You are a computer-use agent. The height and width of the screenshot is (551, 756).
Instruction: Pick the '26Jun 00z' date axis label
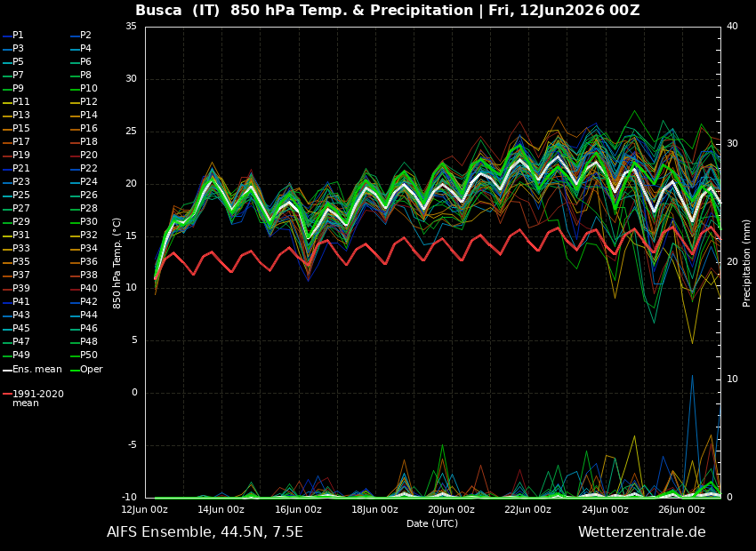pyautogui.click(x=682, y=509)
